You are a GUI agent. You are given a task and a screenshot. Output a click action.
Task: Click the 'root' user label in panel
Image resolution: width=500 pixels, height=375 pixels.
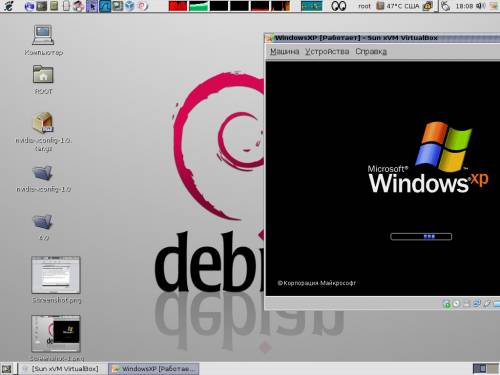coord(364,6)
